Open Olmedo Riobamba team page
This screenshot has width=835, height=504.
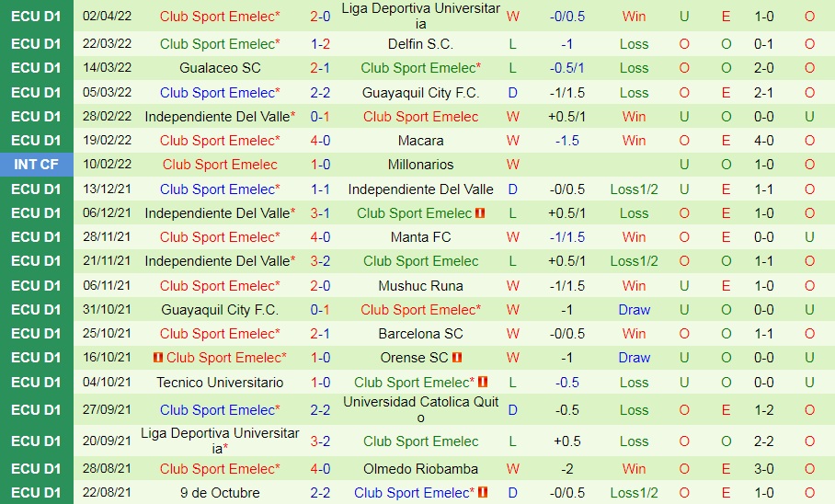point(421,469)
